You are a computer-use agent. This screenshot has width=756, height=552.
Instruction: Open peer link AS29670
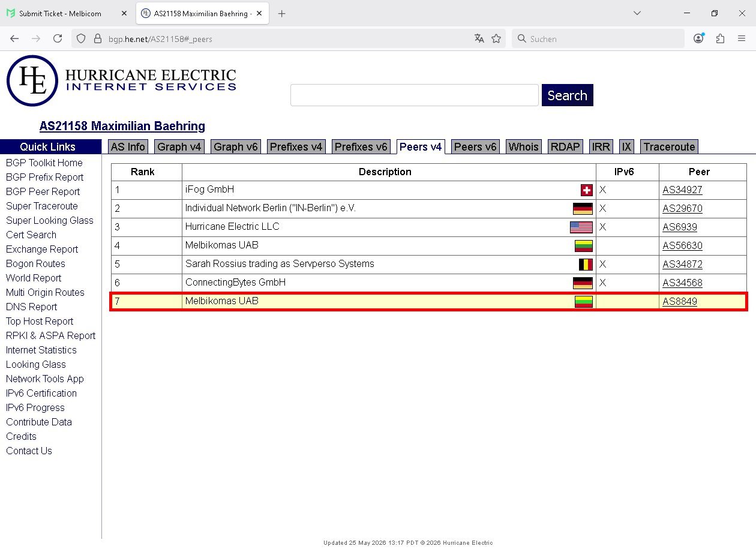click(682, 209)
